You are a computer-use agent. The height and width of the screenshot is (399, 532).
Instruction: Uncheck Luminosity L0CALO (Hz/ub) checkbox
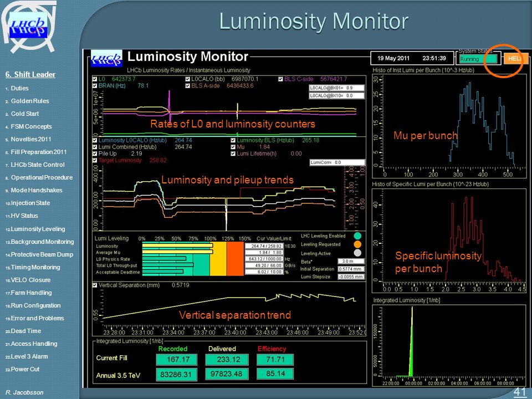pyautogui.click(x=95, y=140)
